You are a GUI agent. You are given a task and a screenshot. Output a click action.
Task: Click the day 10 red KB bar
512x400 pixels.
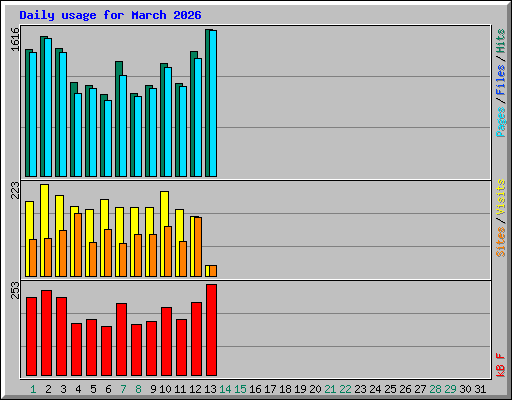[166, 342]
